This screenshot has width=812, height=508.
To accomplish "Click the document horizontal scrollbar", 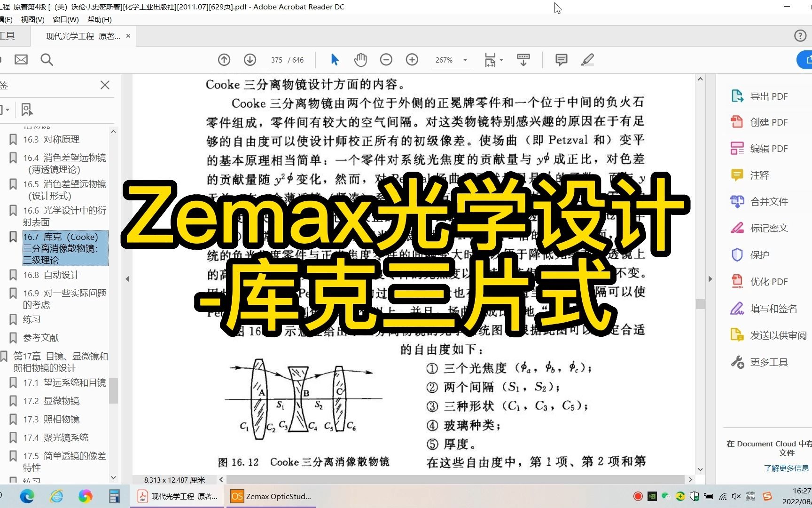I will 455,479.
